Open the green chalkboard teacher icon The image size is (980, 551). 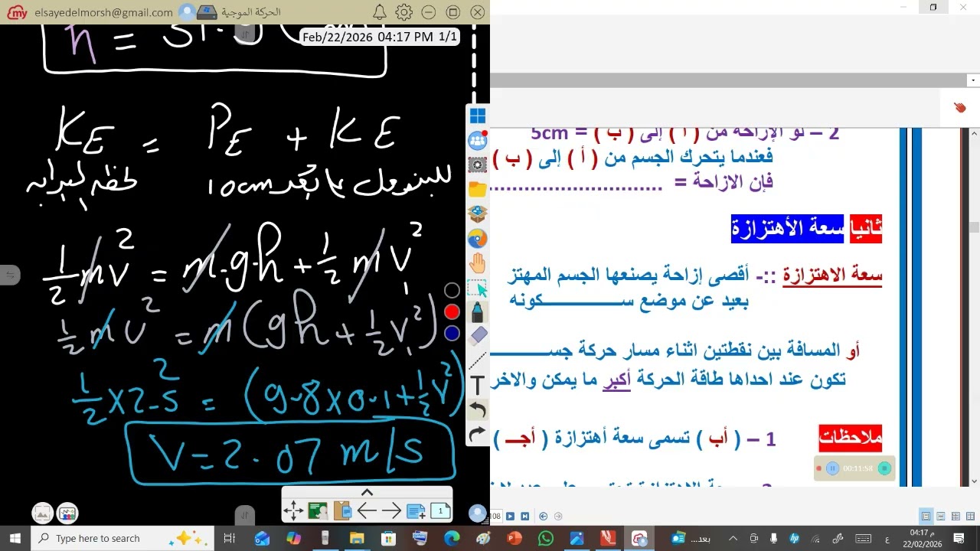[x=318, y=510]
